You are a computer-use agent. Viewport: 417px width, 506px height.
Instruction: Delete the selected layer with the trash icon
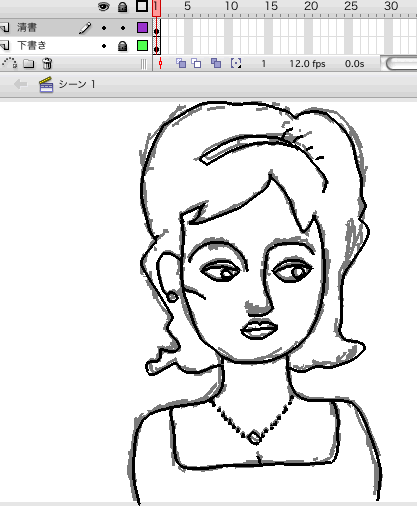(x=47, y=63)
